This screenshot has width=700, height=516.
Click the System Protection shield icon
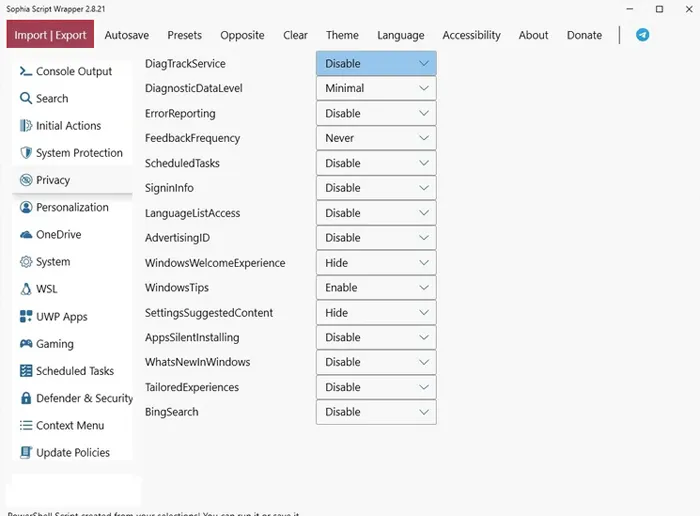click(x=25, y=153)
